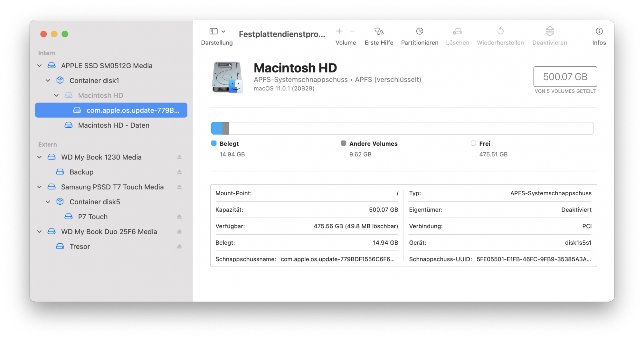The image size is (644, 341).
Task: Select the Backup volume row
Action: 111,172
